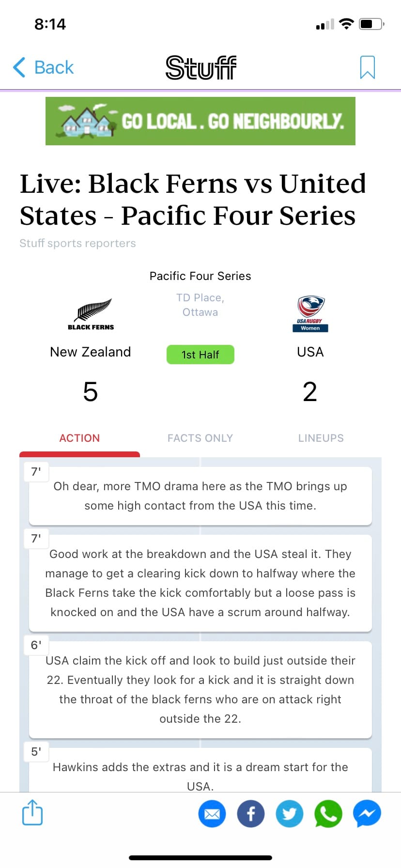Open the TMO drama commentary card
Image resolution: width=401 pixels, height=868 pixels.
(x=200, y=496)
